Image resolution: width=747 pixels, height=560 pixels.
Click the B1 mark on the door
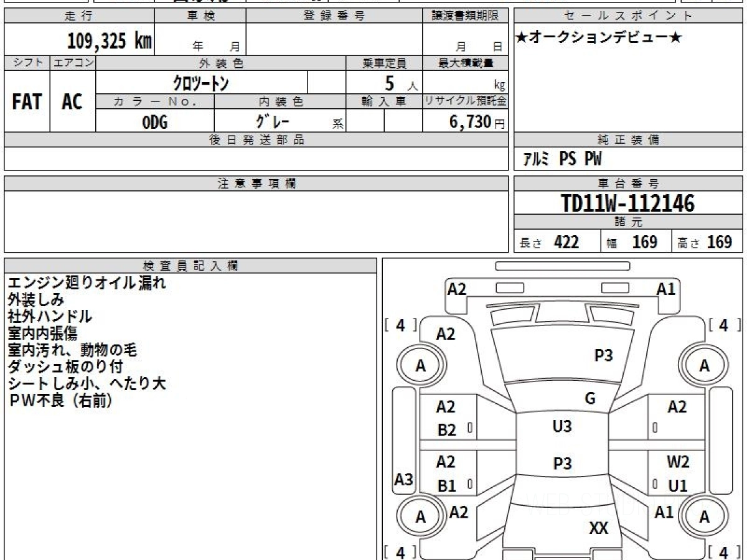pos(446,487)
